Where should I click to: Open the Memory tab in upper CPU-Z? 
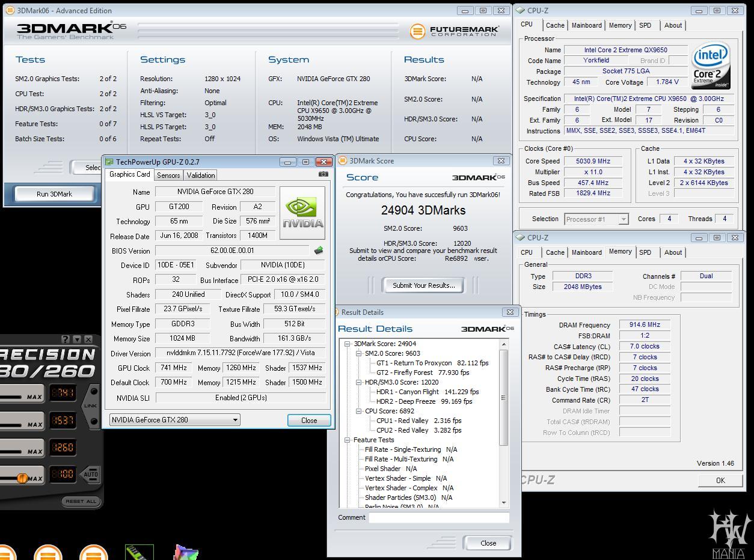[x=620, y=25]
